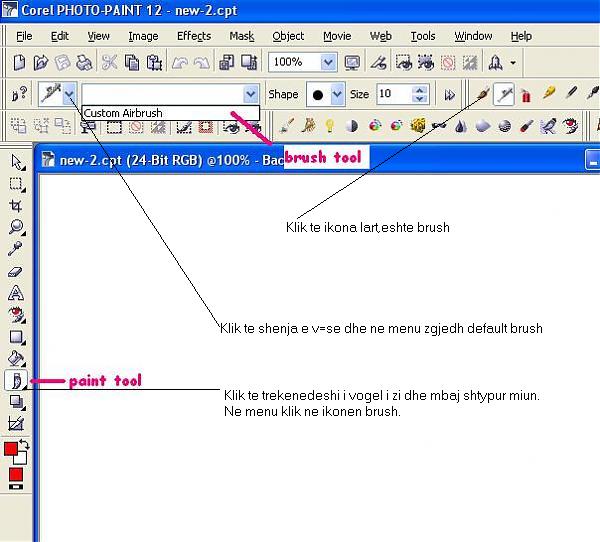Select the Eraser tool
This screenshot has width=600, height=542.
click(15, 272)
